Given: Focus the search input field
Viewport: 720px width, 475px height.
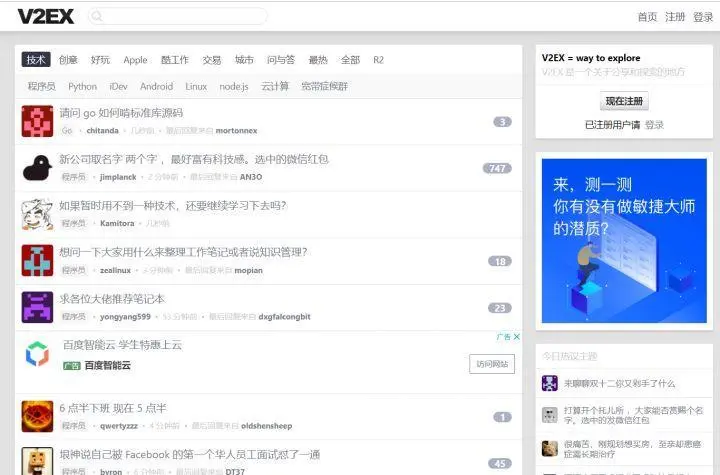Looking at the screenshot, I should click(177, 17).
